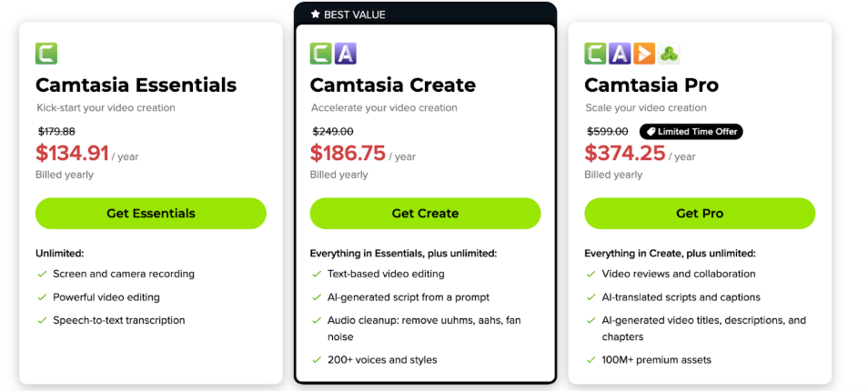Click the checkmark beside 100M+ premium assets
The width and height of the screenshot is (868, 391).
point(590,360)
